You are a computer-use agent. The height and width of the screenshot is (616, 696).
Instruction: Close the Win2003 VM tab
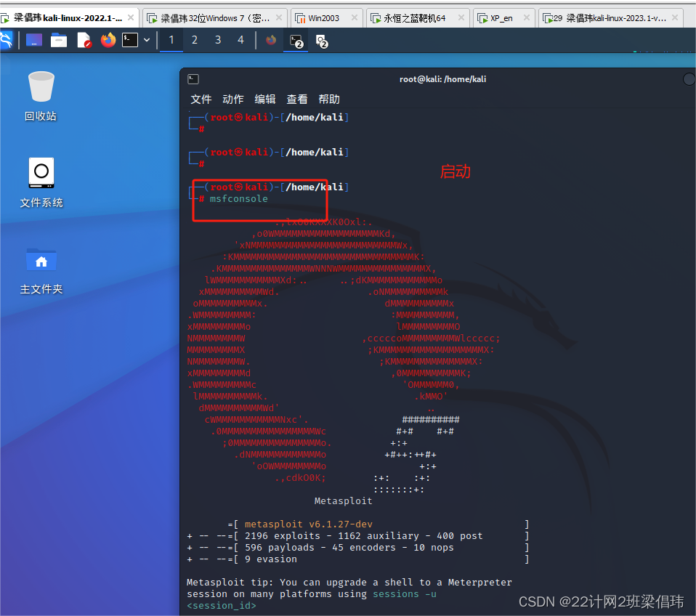coord(355,17)
